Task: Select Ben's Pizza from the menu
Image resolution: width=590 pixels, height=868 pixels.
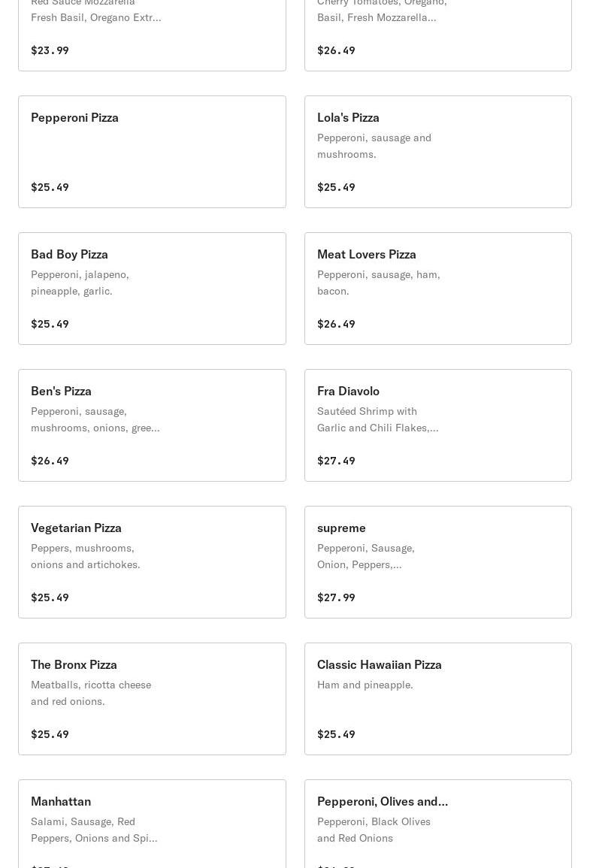Action: tap(152, 425)
